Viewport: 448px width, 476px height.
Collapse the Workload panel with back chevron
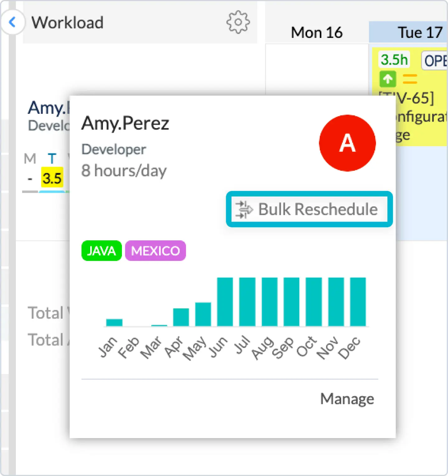[12, 22]
